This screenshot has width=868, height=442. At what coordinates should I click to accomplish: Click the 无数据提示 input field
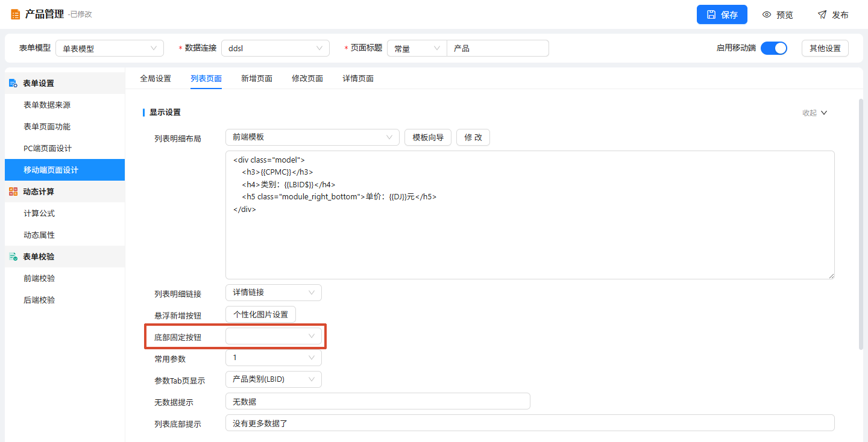point(378,401)
